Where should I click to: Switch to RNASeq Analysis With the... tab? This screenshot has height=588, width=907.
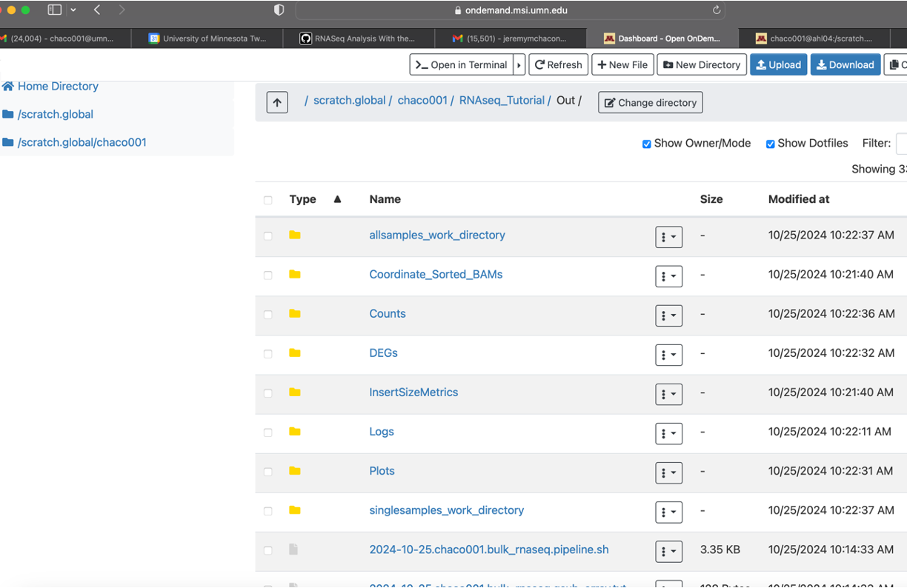pos(359,39)
